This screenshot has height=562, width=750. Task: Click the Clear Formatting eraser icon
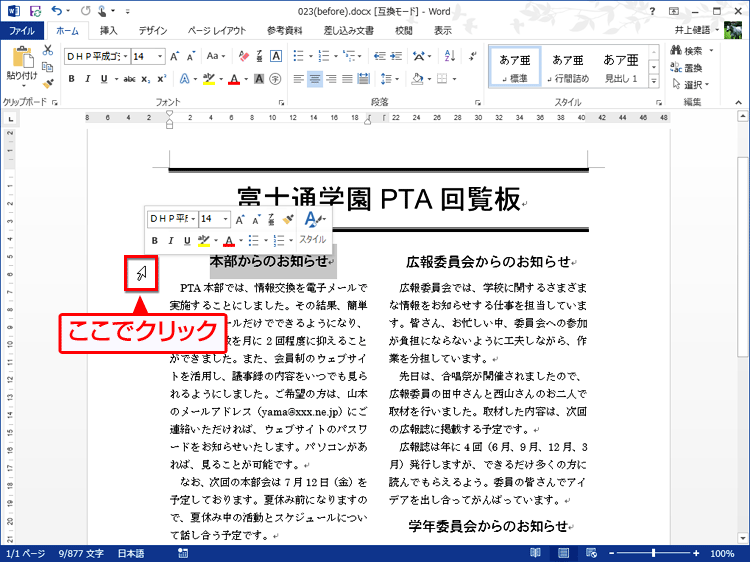(x=243, y=56)
